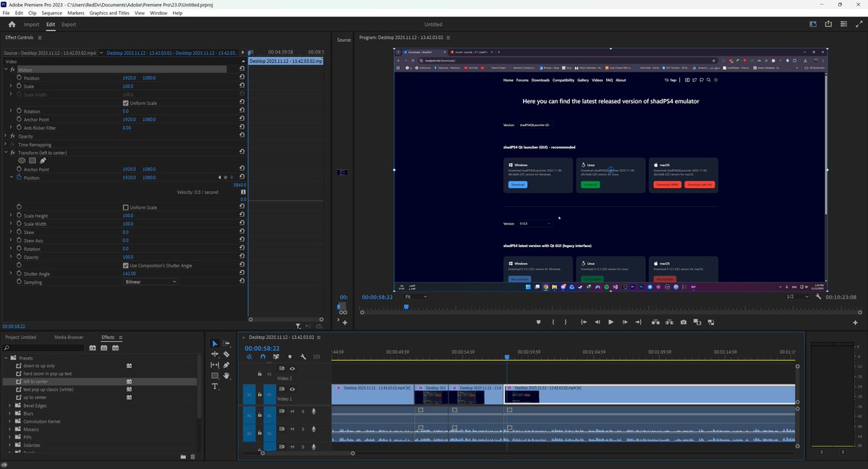
Task: Mute audio track A1
Action: pos(292,411)
